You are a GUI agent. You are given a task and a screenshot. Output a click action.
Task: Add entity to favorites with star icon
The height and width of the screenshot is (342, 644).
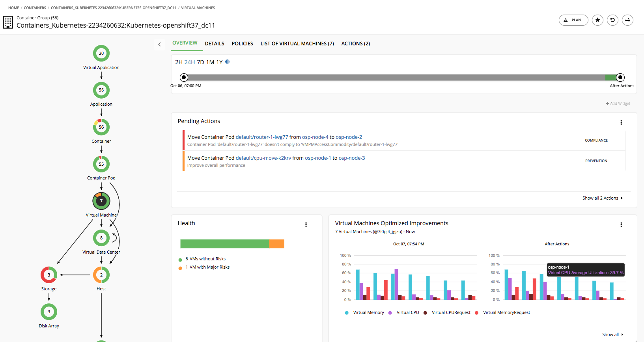tap(598, 20)
